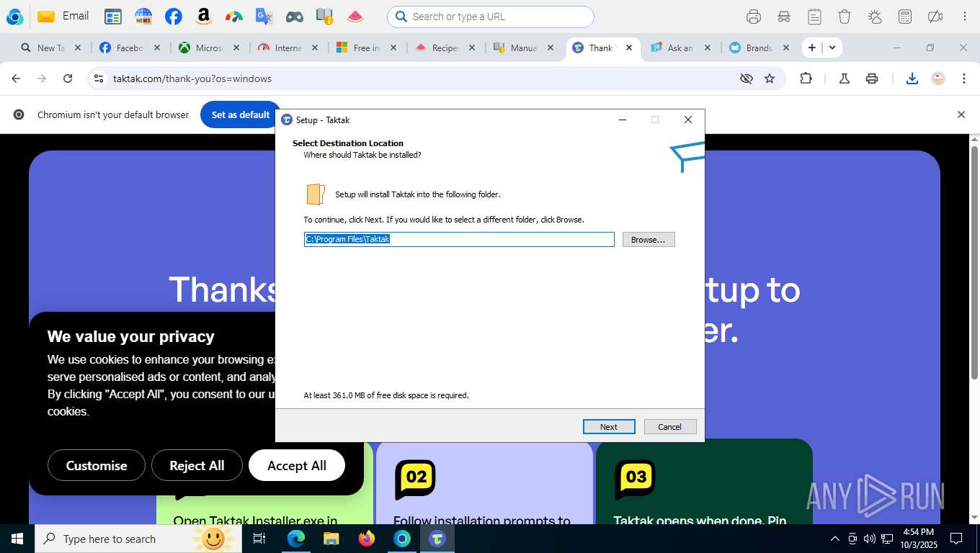Open Firefox from the taskbar
The height and width of the screenshot is (553, 980).
click(367, 539)
